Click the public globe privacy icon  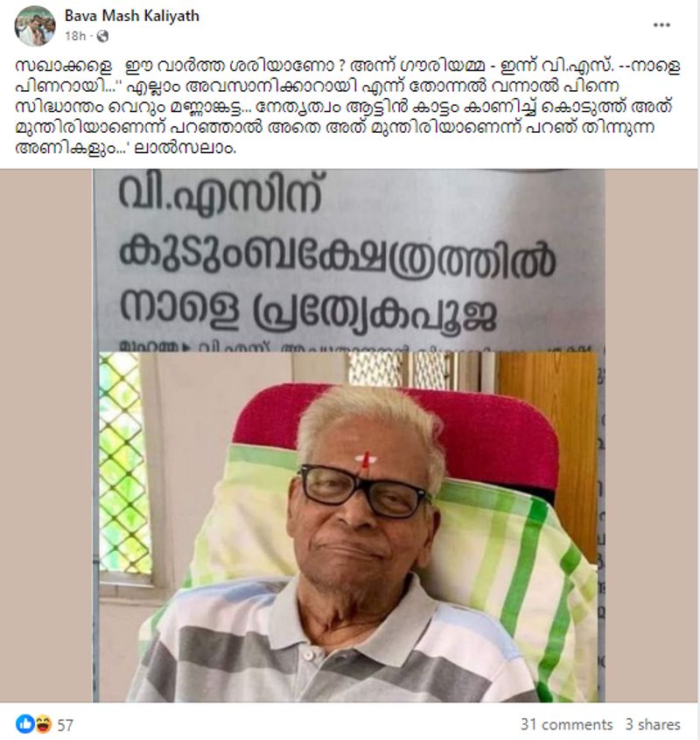coord(102,37)
